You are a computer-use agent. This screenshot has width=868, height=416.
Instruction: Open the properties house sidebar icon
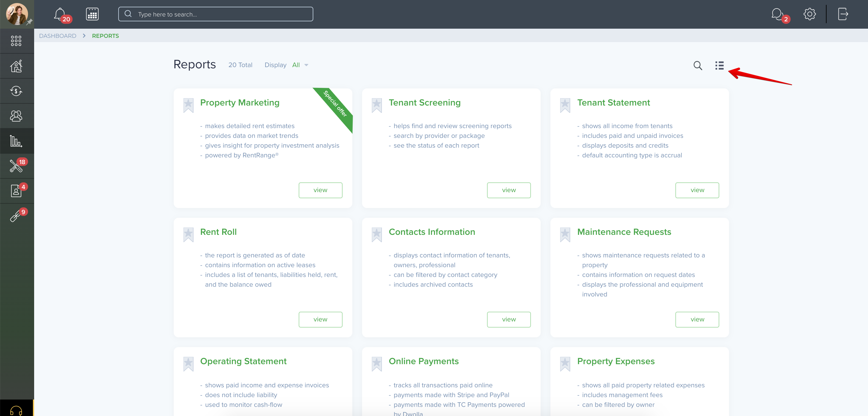point(16,66)
